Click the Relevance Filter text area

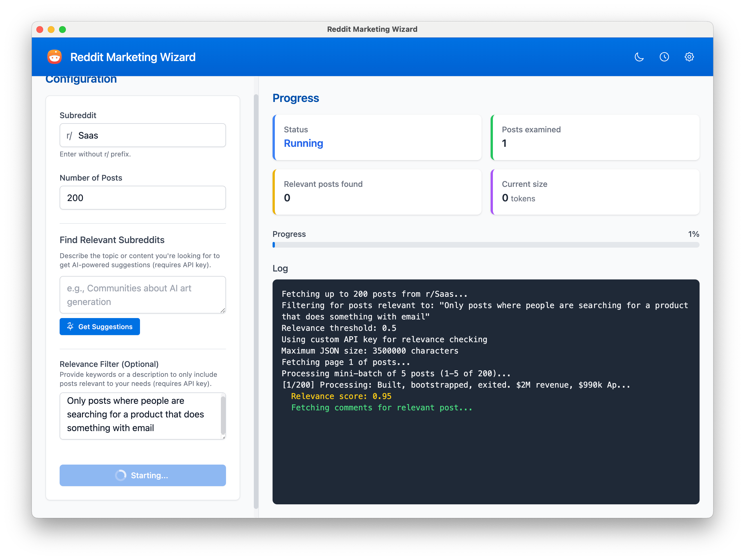pyautogui.click(x=140, y=415)
